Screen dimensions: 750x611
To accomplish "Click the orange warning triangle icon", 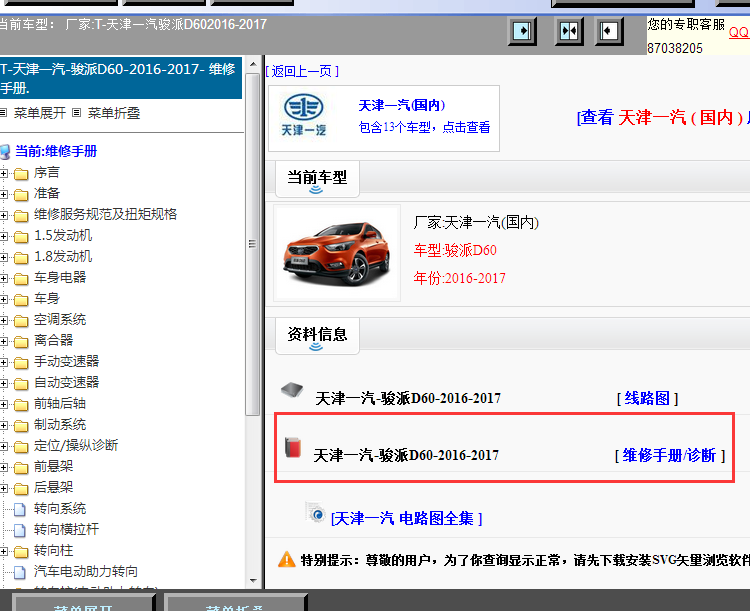I will (287, 559).
